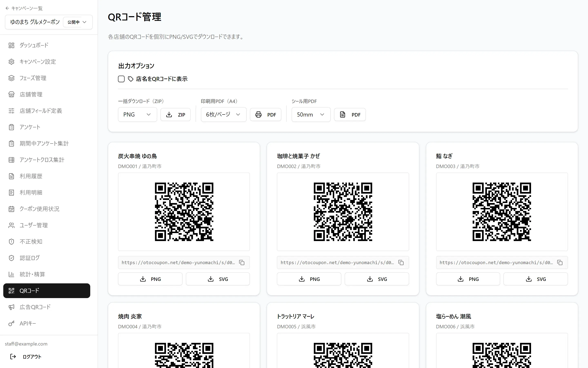Image resolution: width=588 pixels, height=368 pixels.
Task: Click the QR code image of DMO003
Action: tap(502, 212)
